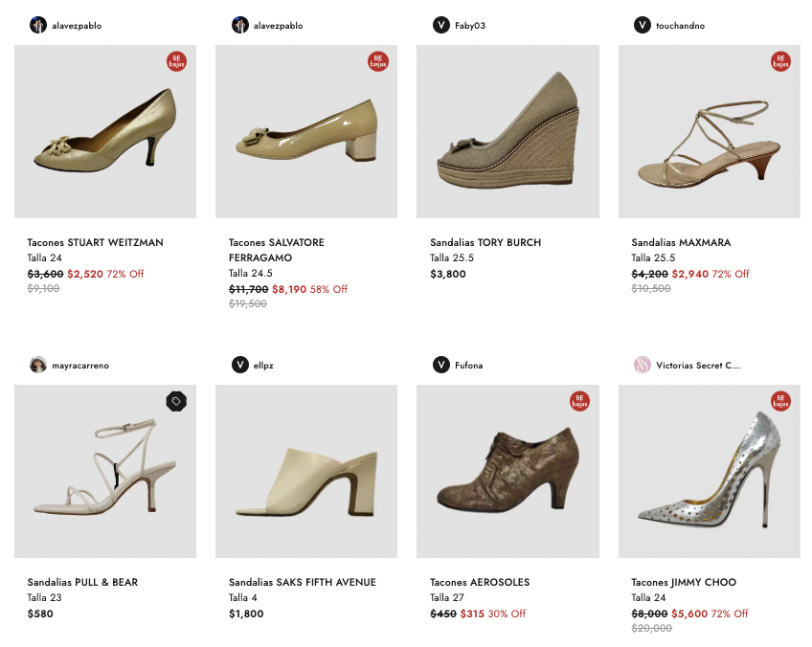Viewport: 812px width, 647px height.
Task: Open the first alavezpablo seller name link
Action: click(77, 26)
